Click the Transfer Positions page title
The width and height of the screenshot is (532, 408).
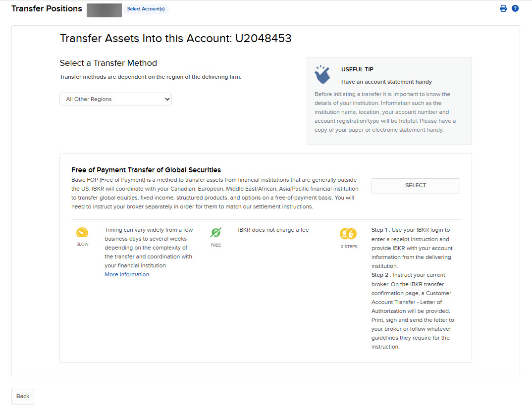click(x=47, y=9)
